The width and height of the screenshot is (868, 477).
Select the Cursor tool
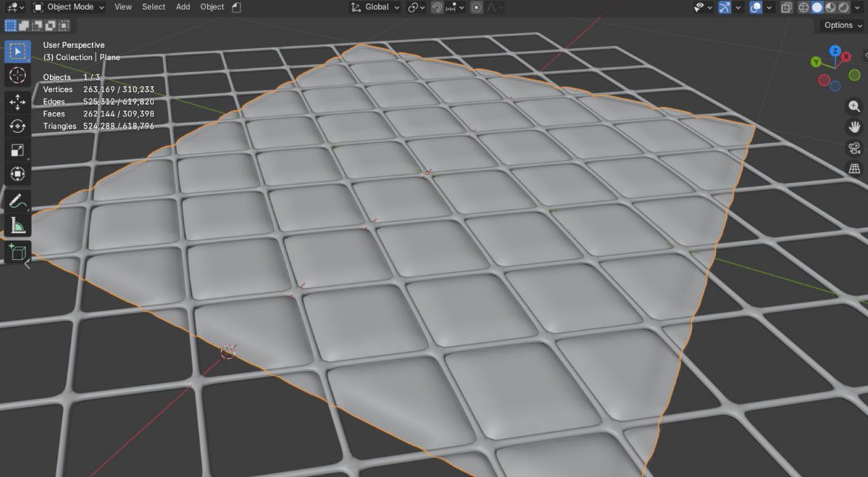coord(18,75)
